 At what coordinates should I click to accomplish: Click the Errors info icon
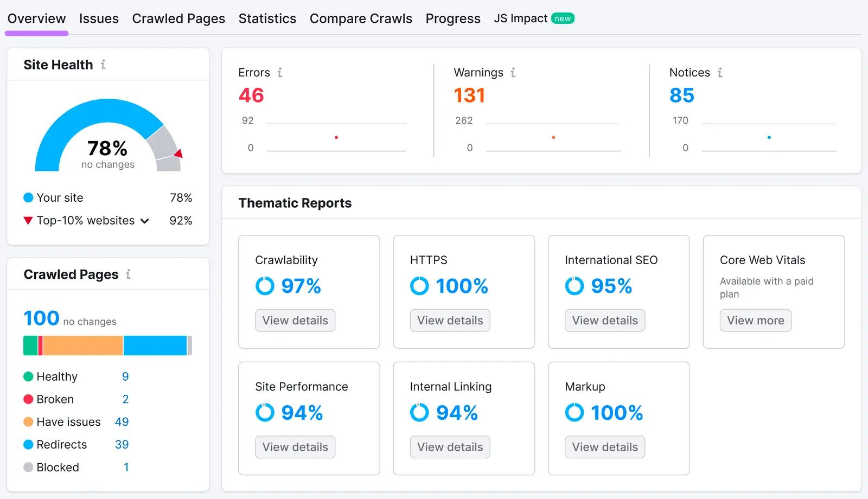[x=280, y=72]
